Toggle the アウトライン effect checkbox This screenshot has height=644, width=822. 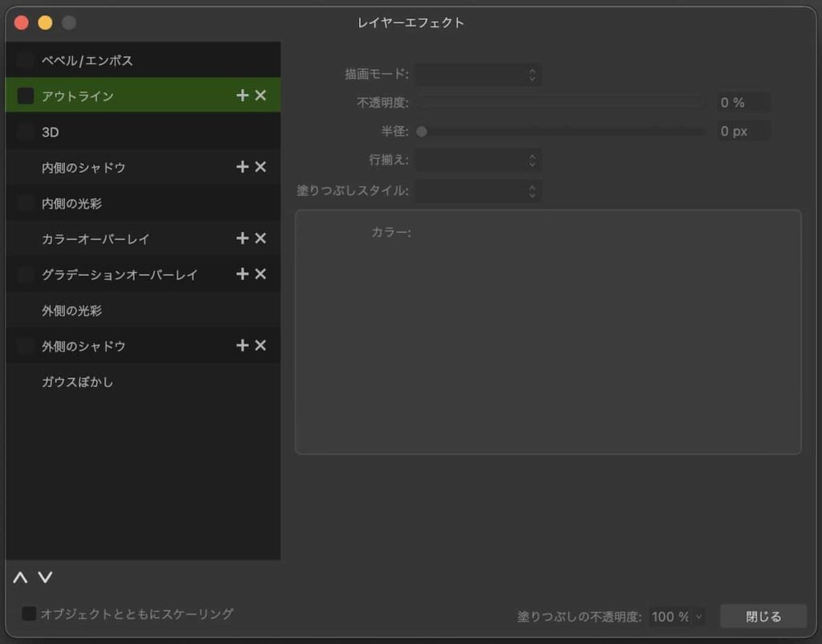point(25,96)
